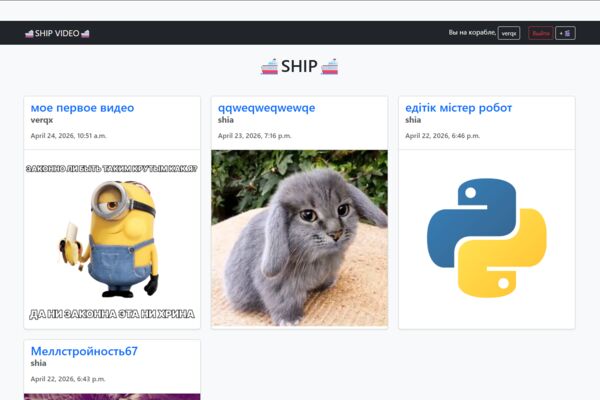This screenshot has width=600, height=400.
Task: Open the SHIP VIDEO home link
Action: click(57, 33)
